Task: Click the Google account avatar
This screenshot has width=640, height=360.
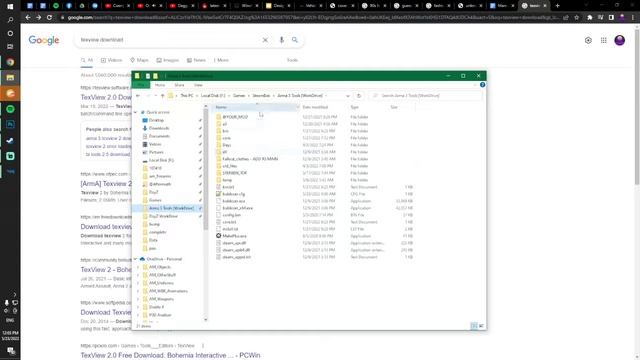Action: pos(620,40)
